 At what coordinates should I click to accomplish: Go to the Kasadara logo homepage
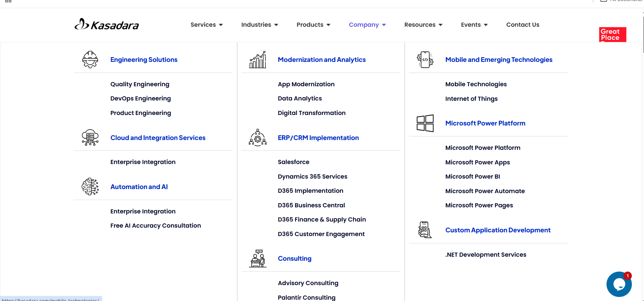pyautogui.click(x=107, y=24)
